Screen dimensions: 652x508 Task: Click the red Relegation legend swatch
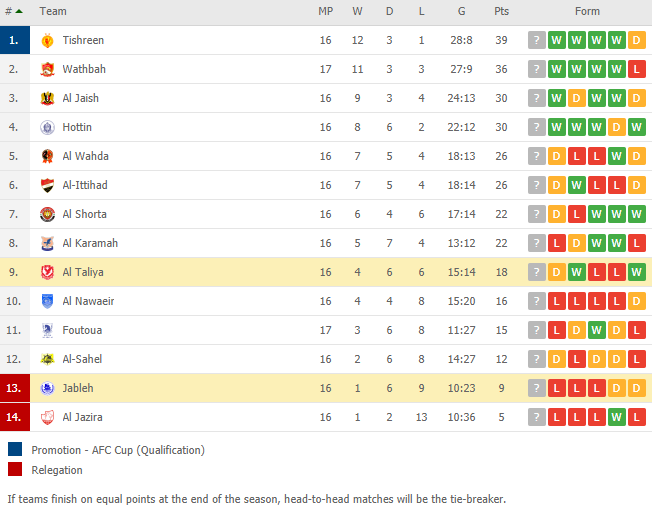point(15,469)
